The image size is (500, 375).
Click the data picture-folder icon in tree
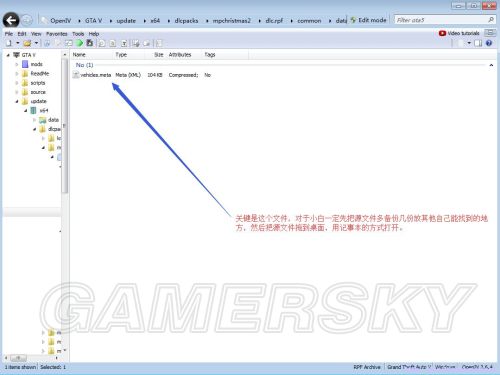click(x=42, y=120)
